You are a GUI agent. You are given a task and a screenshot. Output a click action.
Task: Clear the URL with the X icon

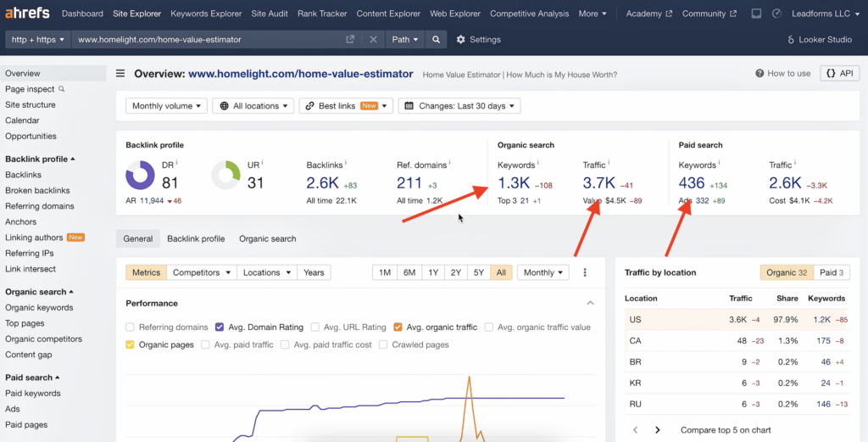pyautogui.click(x=374, y=39)
